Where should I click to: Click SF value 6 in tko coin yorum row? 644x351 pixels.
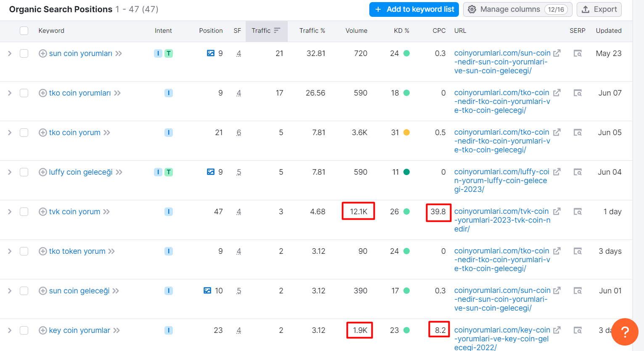(239, 133)
